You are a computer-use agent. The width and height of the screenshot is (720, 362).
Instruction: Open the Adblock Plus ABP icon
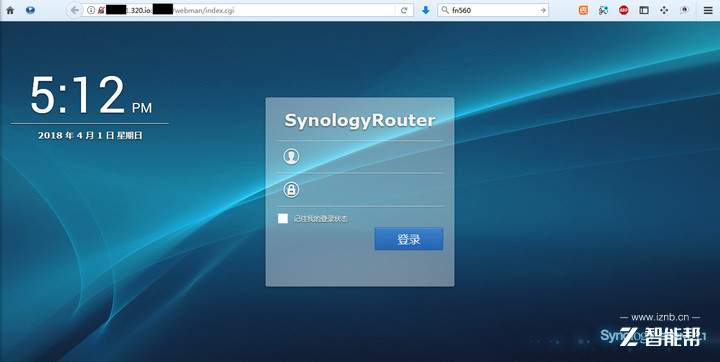624,10
